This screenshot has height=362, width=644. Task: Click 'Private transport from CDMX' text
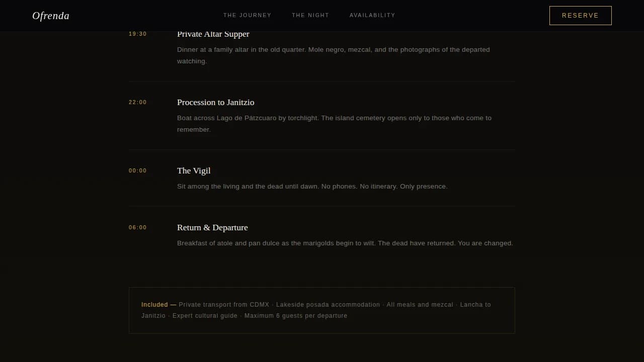tap(224, 305)
